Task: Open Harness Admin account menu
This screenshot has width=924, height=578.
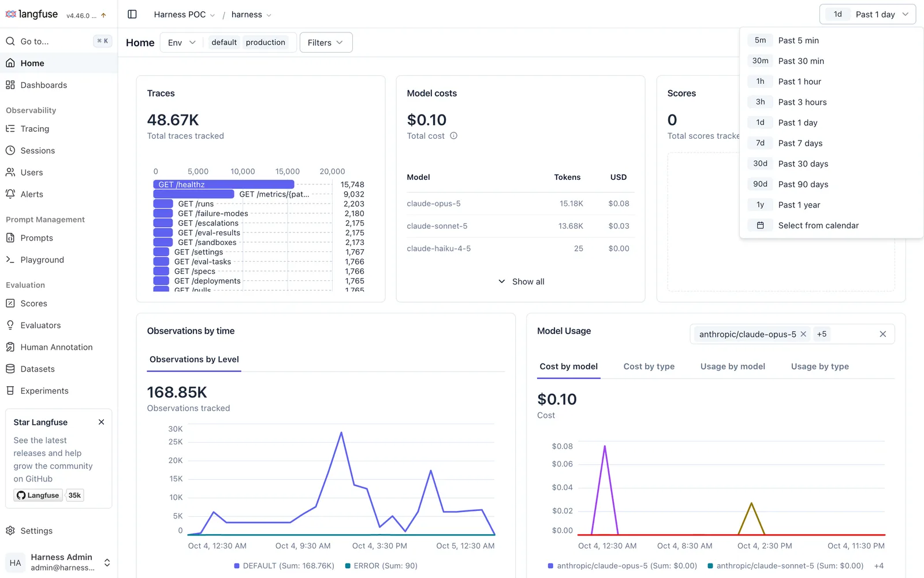Action: [58, 562]
